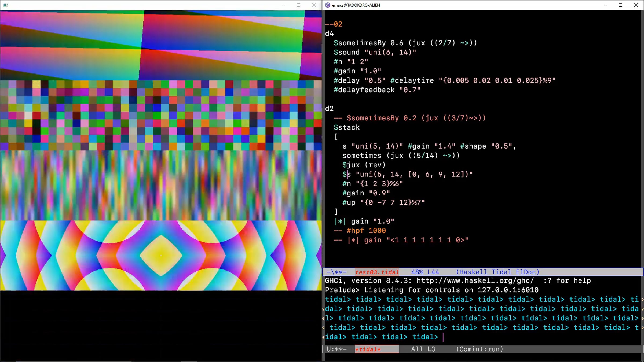Image resolution: width=644 pixels, height=362 pixels.
Task: Maximize the Emacs window
Action: click(x=621, y=5)
